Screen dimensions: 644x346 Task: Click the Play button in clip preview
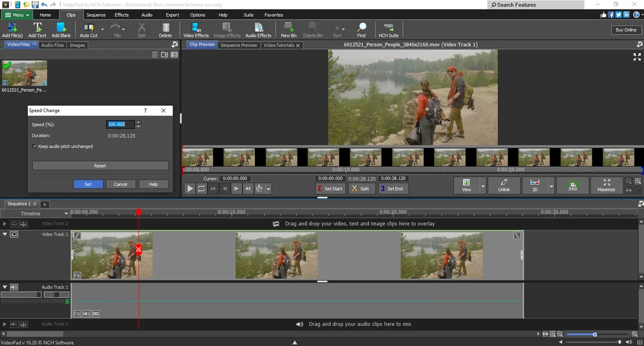click(190, 189)
